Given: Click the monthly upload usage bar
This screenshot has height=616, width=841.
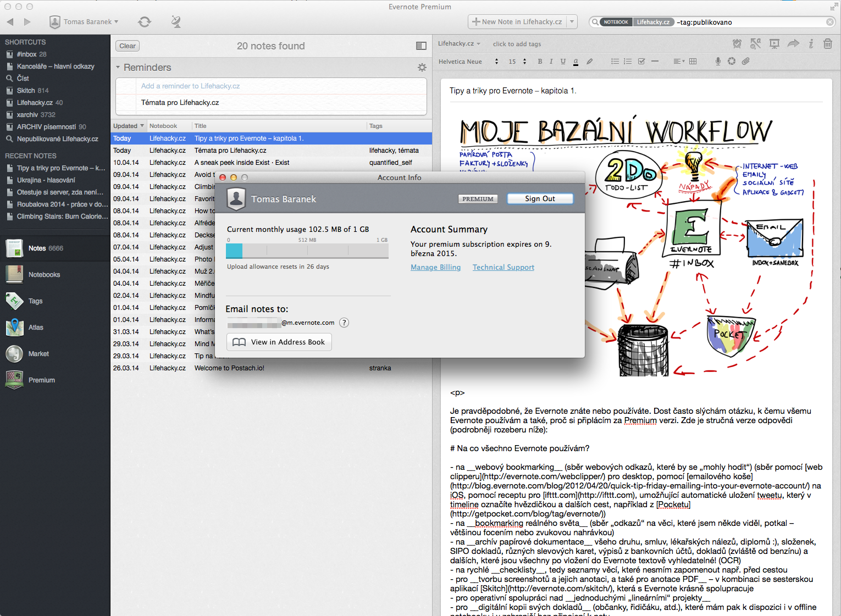Looking at the screenshot, I should tap(308, 251).
